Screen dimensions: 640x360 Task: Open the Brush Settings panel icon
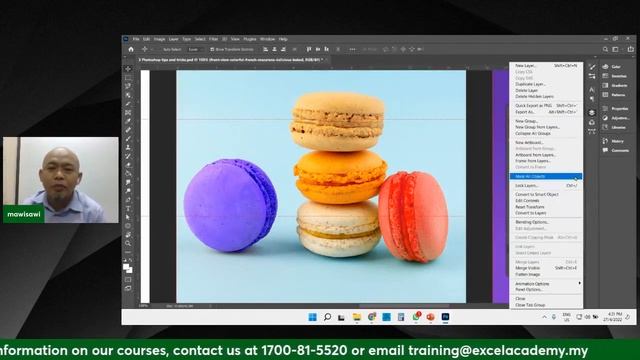coord(592,67)
